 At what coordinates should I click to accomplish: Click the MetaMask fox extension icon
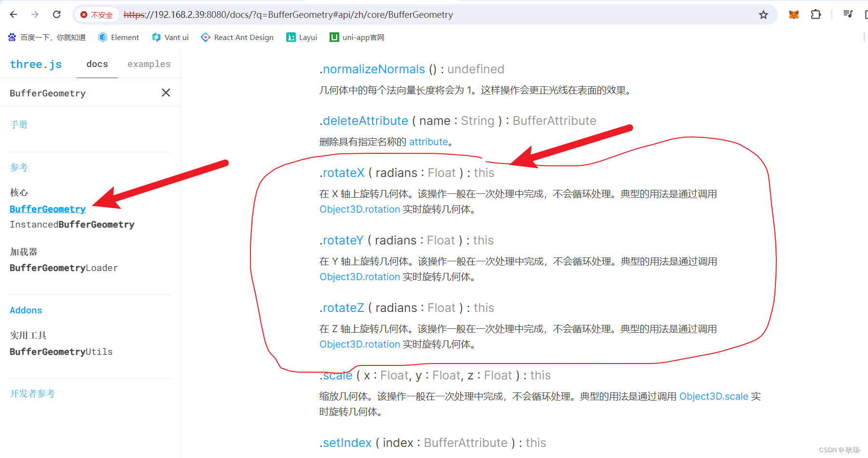tap(793, 14)
